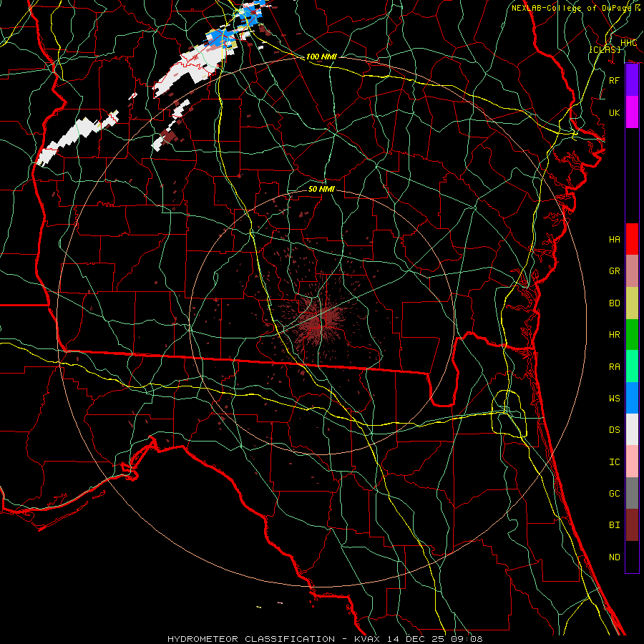Click the HA legend label

tap(615, 240)
